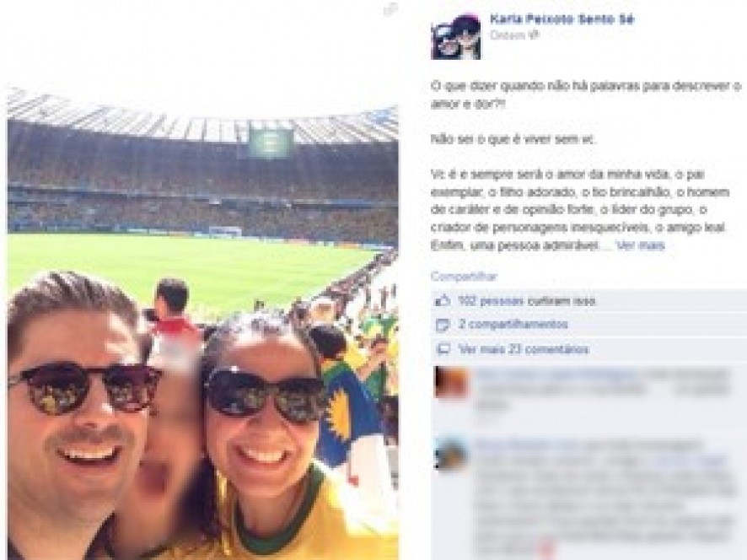Click the Ontem timestamp link
The width and height of the screenshot is (747, 560).
(x=508, y=35)
